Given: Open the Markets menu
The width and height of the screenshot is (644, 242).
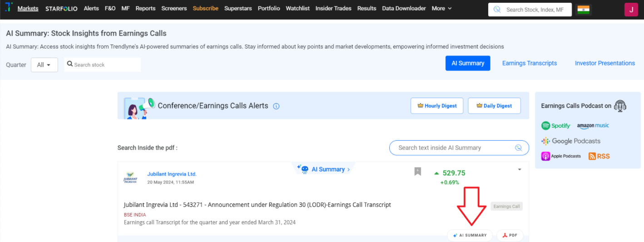Looking at the screenshot, I should click(x=28, y=8).
